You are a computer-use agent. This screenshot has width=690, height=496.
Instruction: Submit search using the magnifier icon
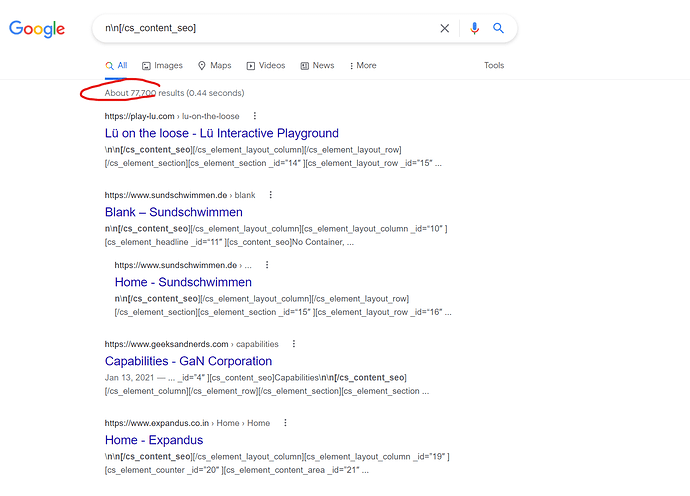click(498, 28)
